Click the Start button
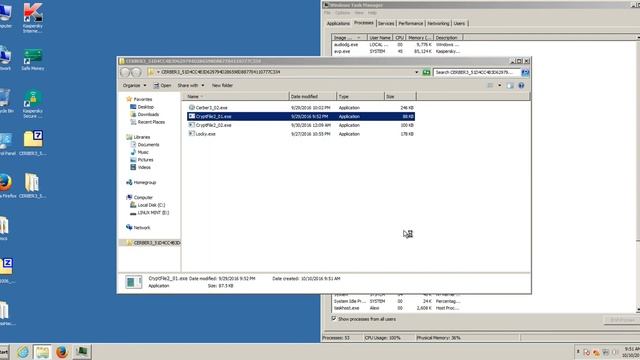Viewport: 640px width, 360px height. [4, 352]
